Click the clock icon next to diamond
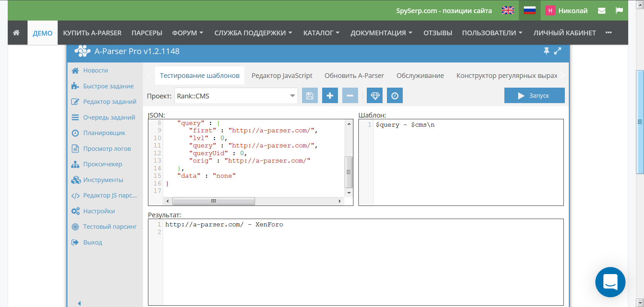Screen dimensions: 644x307 click(x=395, y=96)
